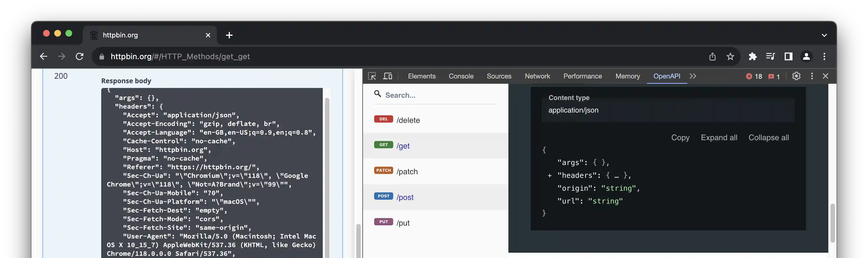
Task: Click the 1 issue indicator
Action: [774, 76]
